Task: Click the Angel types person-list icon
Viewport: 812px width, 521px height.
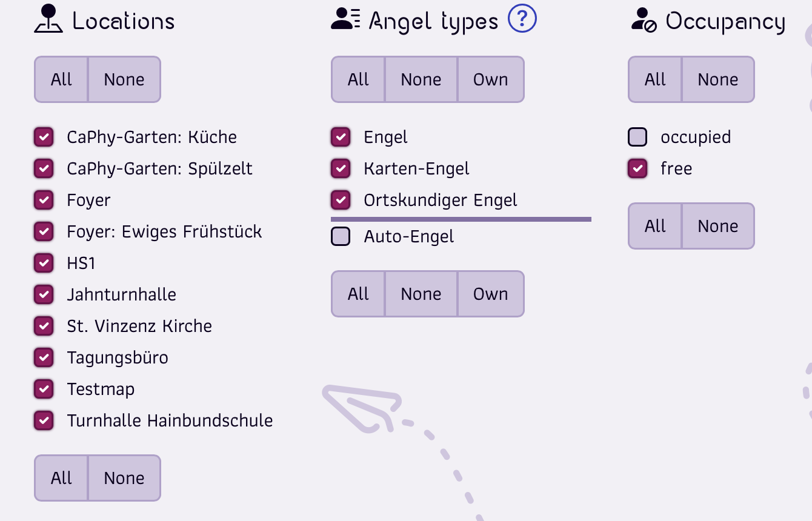Action: point(346,19)
